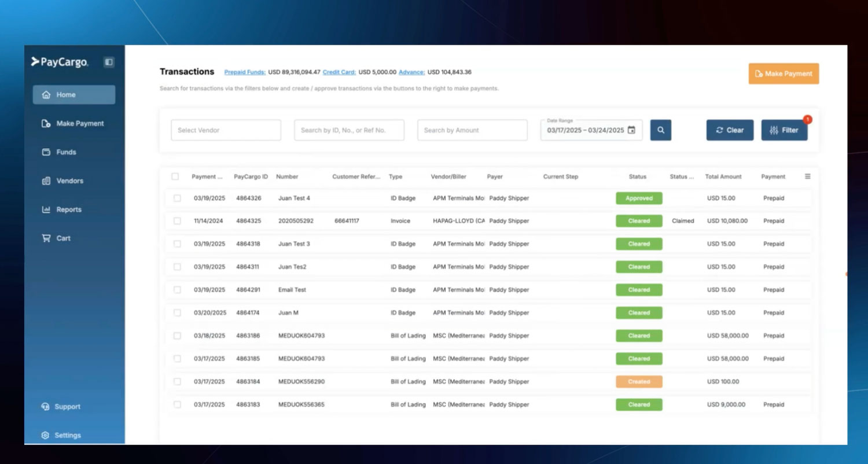
Task: Click the magnifying glass search button
Action: [x=660, y=130]
